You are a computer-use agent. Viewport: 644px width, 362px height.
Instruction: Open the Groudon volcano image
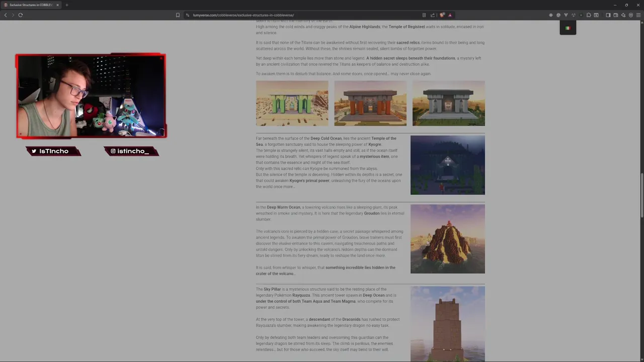coord(448,239)
